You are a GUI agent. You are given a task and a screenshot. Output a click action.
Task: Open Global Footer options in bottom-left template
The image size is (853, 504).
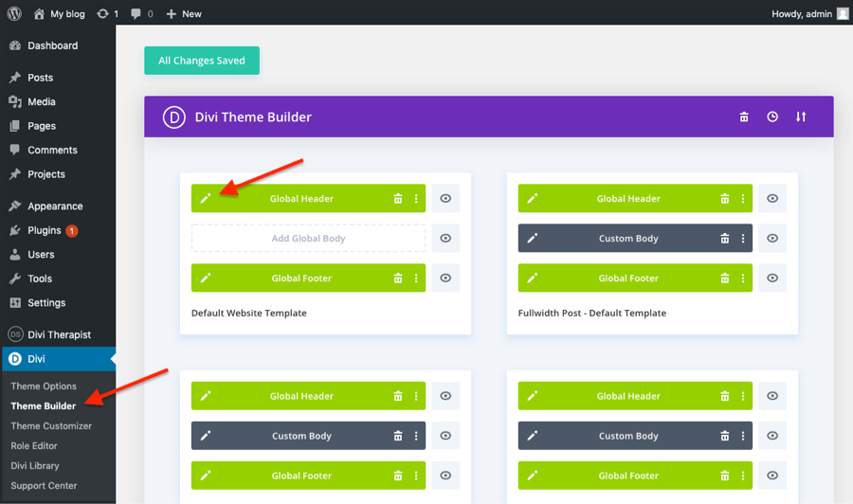coord(416,476)
